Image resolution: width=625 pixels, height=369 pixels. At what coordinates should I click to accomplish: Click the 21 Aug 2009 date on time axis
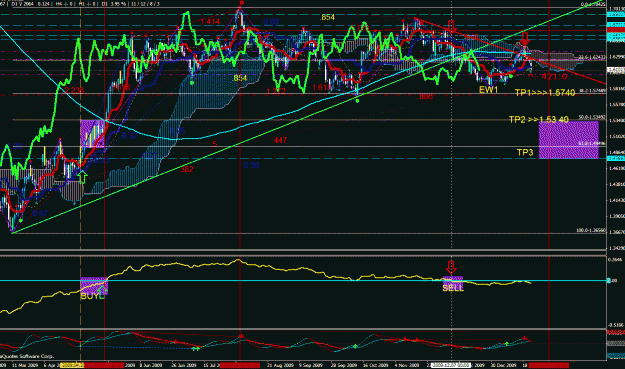point(280,365)
